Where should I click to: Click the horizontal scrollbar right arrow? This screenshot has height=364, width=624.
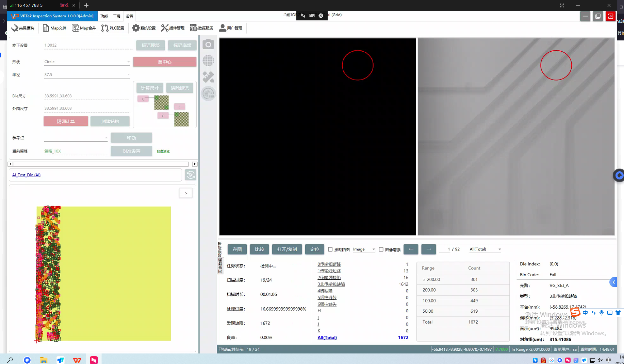[x=195, y=164]
